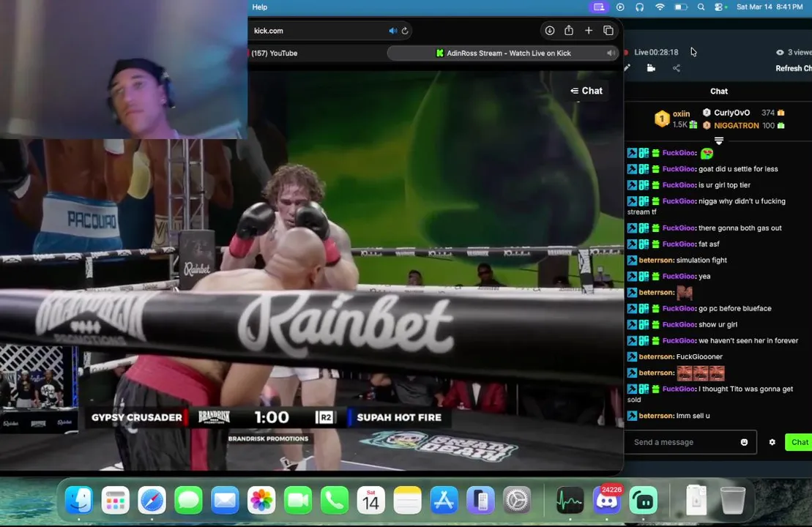The height and width of the screenshot is (527, 812).
Task: Open Activity Monitor dock icon
Action: (570, 501)
